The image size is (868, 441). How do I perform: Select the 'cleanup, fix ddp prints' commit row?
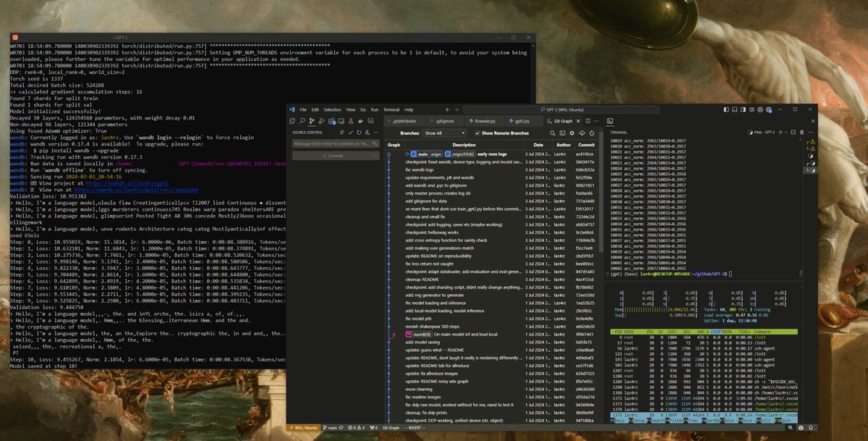[x=491, y=412]
